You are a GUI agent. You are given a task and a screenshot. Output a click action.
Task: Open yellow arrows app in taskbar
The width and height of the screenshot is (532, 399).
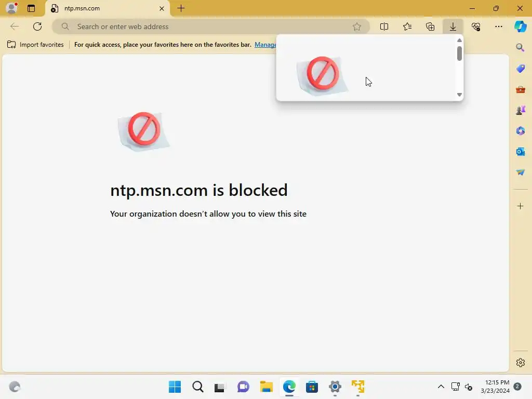click(x=358, y=387)
